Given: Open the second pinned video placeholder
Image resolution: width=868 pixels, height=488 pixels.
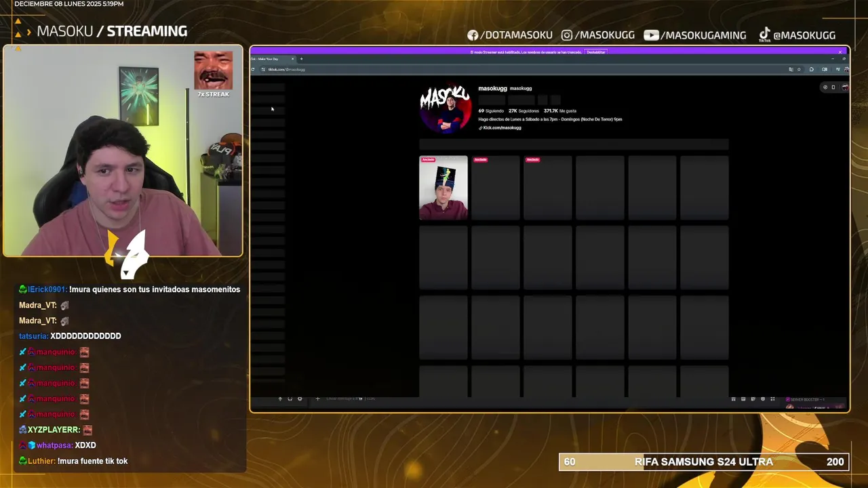Looking at the screenshot, I should click(x=496, y=188).
